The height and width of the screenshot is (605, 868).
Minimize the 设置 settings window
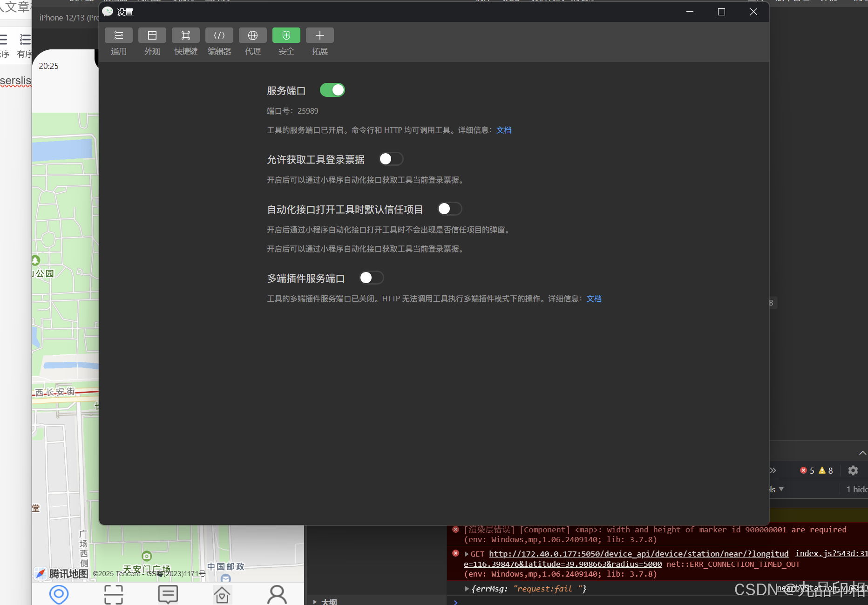tap(690, 12)
